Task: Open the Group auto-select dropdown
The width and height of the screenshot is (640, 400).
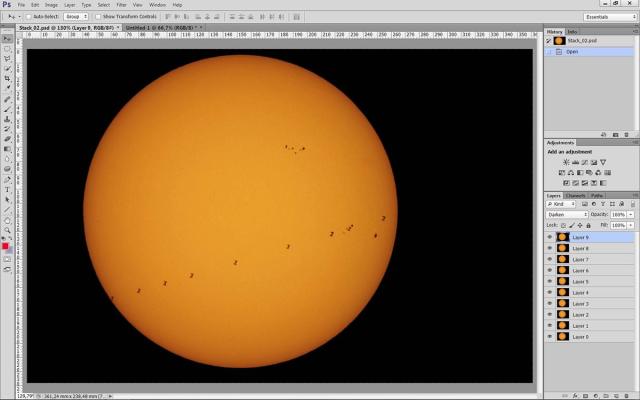Action: click(x=76, y=17)
